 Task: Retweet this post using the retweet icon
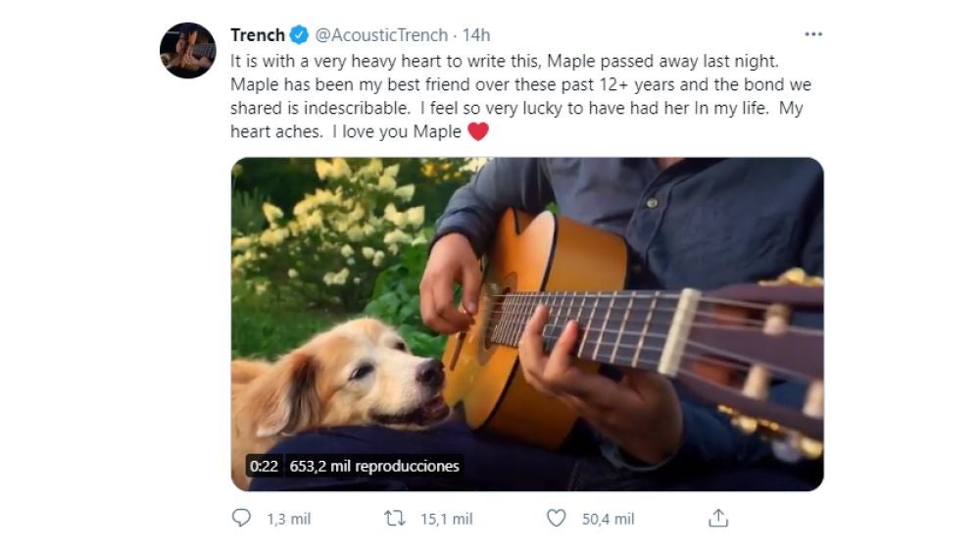pos(396,518)
